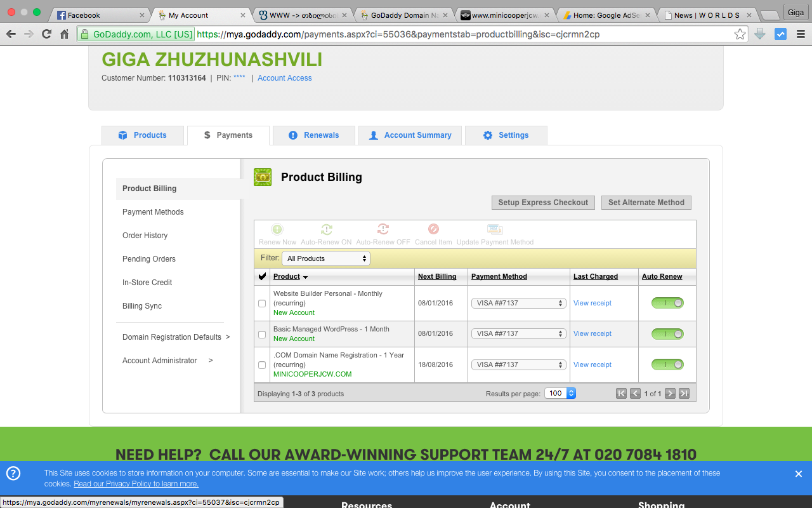Select the .COM Domain Name Registration checkbox

tap(262, 365)
